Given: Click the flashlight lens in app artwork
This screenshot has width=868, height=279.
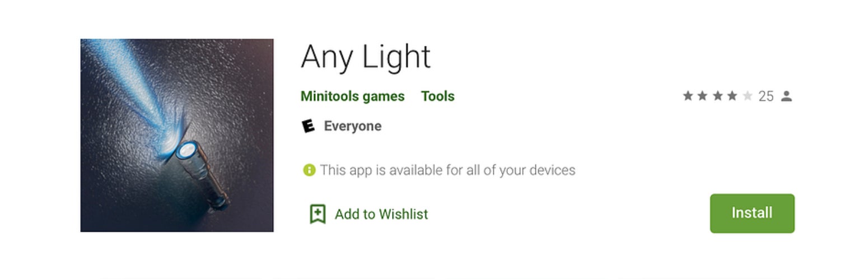Looking at the screenshot, I should (x=186, y=150).
